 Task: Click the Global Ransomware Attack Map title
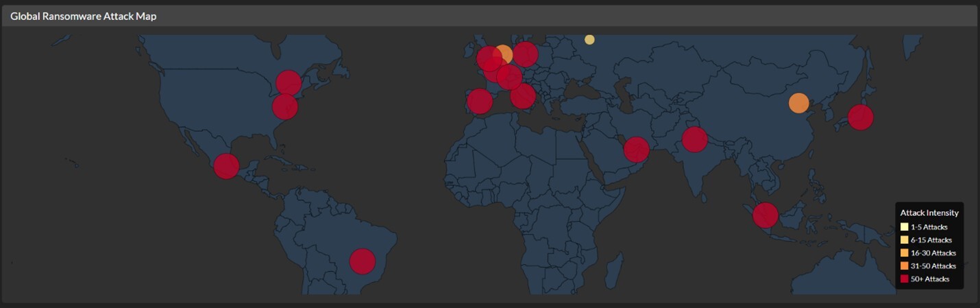84,16
